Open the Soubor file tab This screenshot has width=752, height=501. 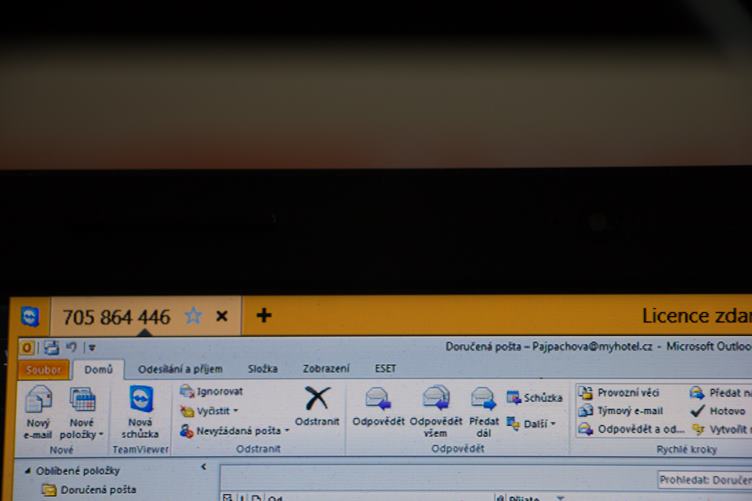click(44, 370)
